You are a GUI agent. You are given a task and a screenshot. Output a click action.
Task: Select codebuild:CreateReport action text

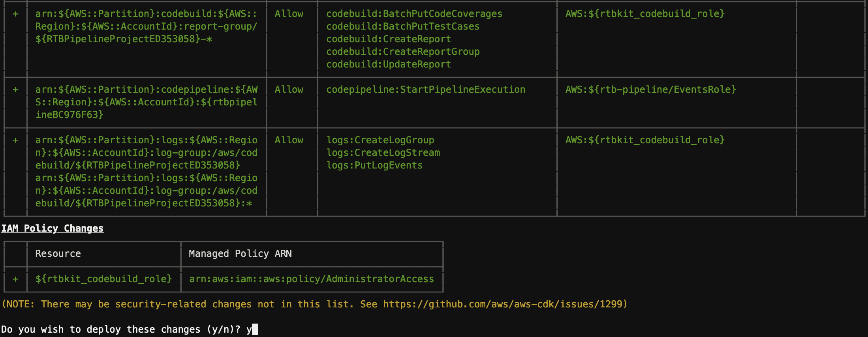[389, 39]
